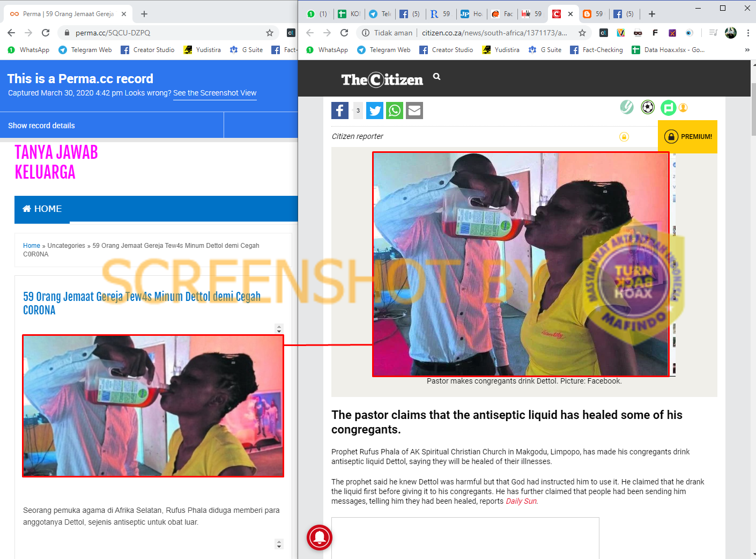Screen dimensions: 756x559
Task: Click The Citizen logo
Action: pyautogui.click(x=382, y=79)
